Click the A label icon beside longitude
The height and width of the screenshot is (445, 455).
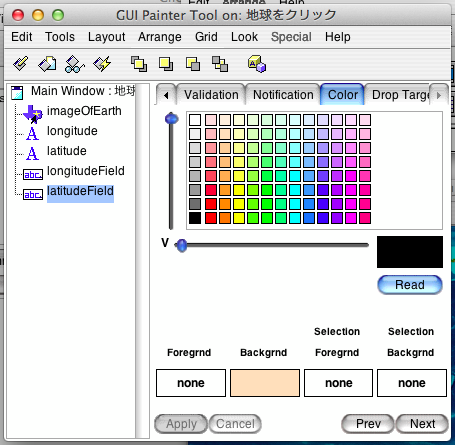pyautogui.click(x=32, y=133)
